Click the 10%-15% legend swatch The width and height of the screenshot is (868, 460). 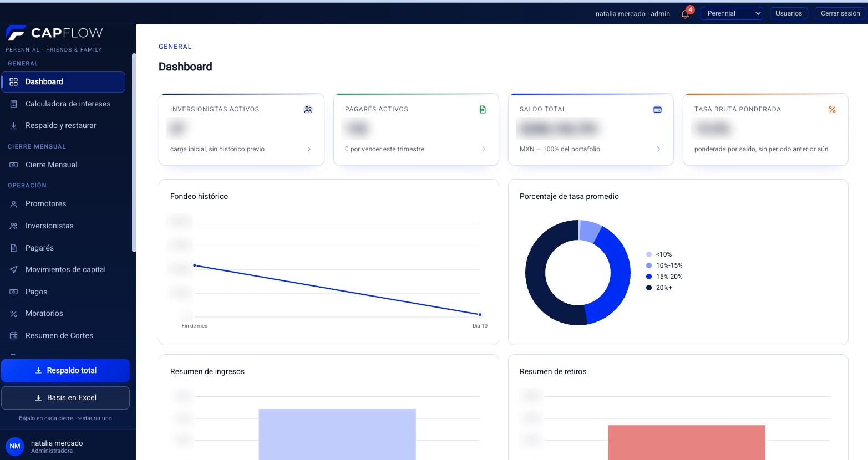tap(649, 265)
